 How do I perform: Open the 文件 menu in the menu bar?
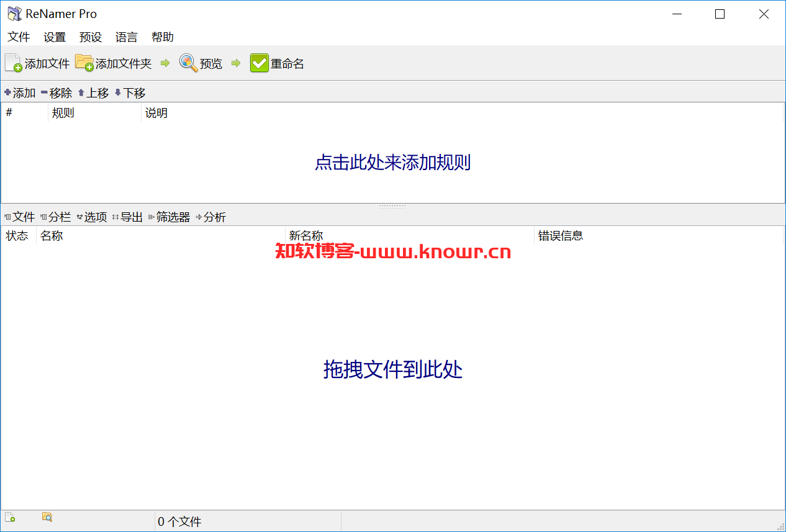pos(19,37)
